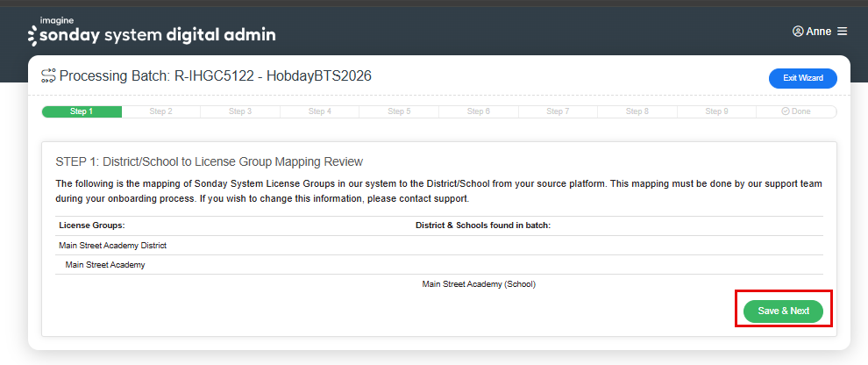Click 'District & Schools found in batch:' header
The height and width of the screenshot is (365, 868).
[x=483, y=226]
